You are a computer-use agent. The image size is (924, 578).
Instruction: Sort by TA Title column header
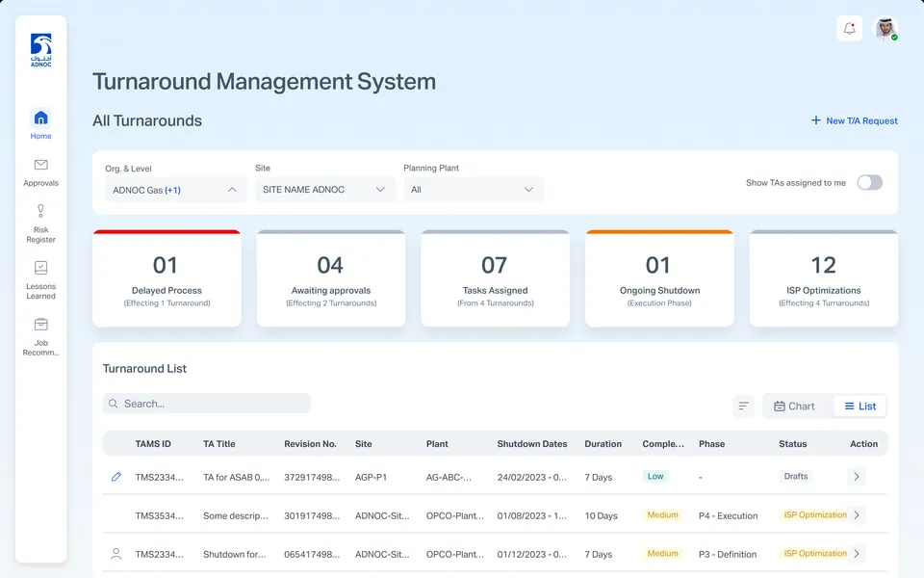pyautogui.click(x=219, y=443)
